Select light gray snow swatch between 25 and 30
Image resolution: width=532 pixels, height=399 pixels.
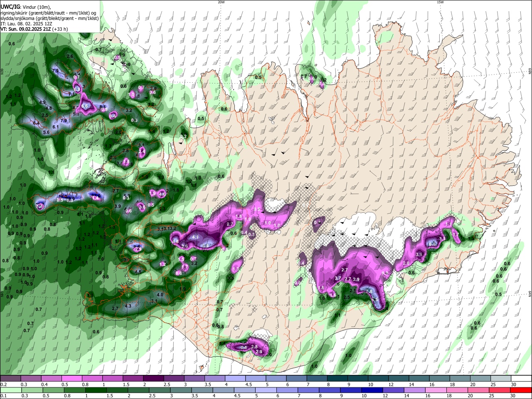coord(501,379)
